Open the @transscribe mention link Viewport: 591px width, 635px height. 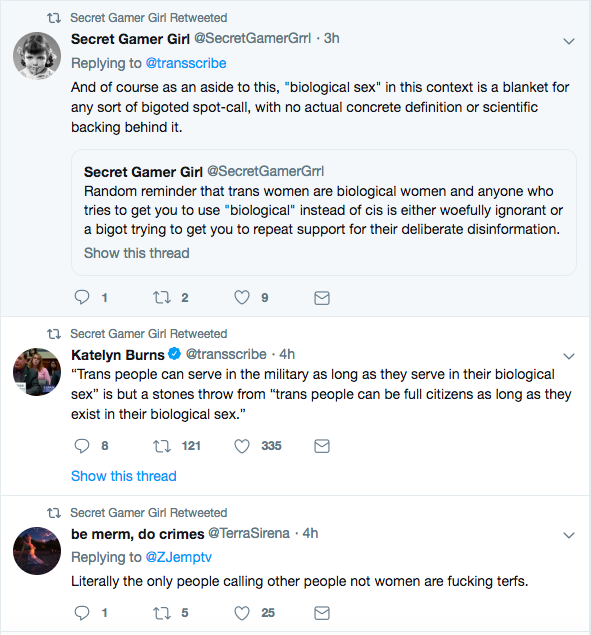click(x=186, y=63)
